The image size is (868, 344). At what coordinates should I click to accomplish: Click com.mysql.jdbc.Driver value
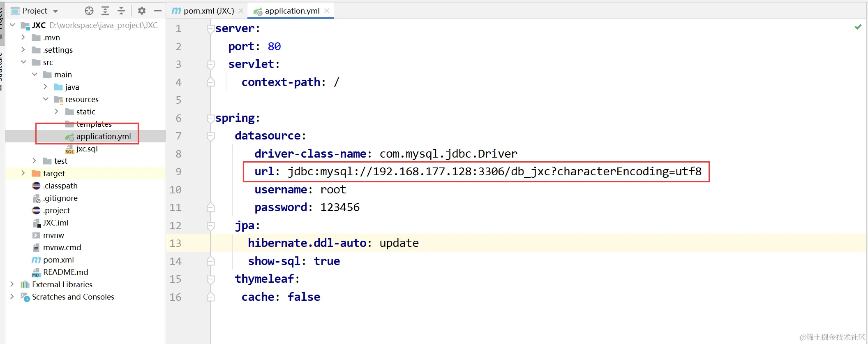(448, 154)
